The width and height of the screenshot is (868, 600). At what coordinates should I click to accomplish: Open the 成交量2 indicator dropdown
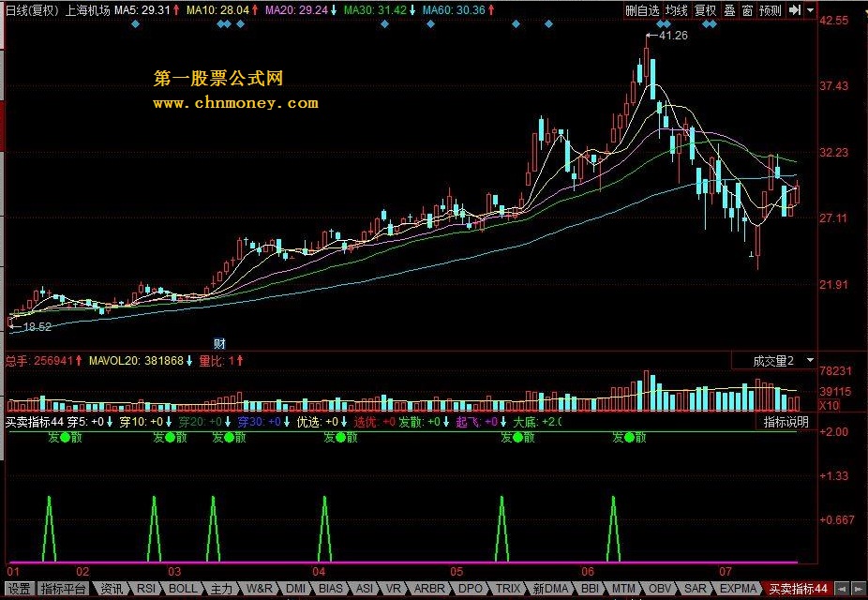click(x=774, y=362)
